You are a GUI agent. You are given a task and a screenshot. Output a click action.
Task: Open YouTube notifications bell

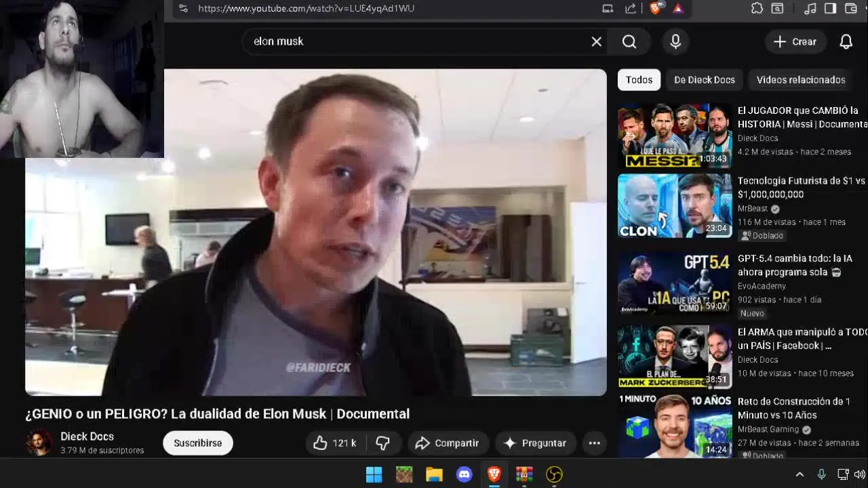point(846,41)
